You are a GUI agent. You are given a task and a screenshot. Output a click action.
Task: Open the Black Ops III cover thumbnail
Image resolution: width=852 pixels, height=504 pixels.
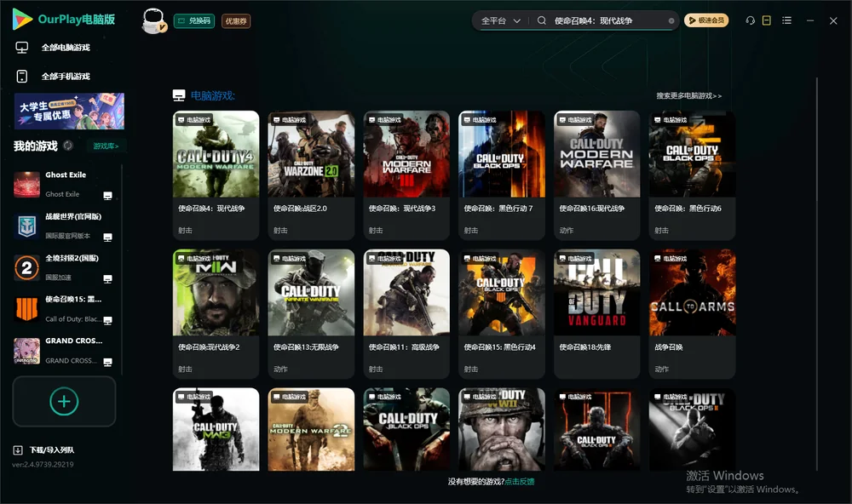596,429
